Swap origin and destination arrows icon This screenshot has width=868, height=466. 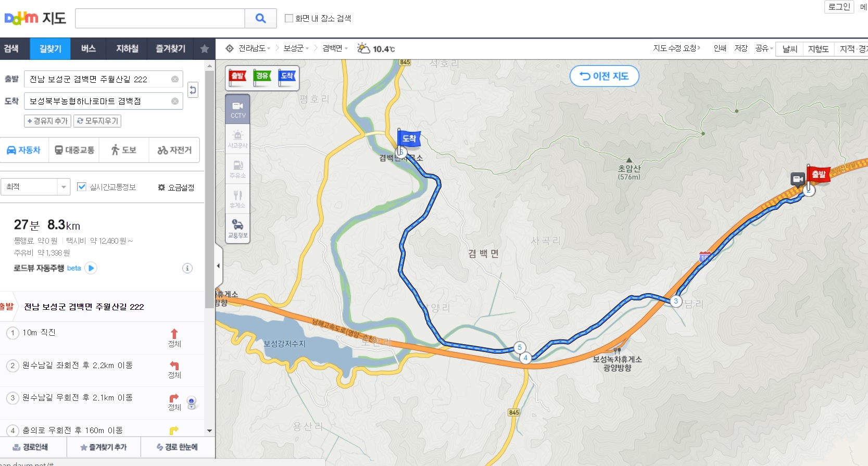click(193, 90)
